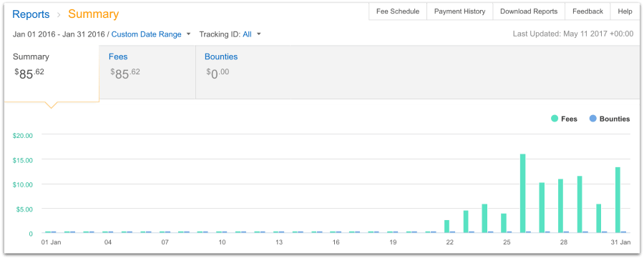Click Download Reports button

tap(529, 11)
